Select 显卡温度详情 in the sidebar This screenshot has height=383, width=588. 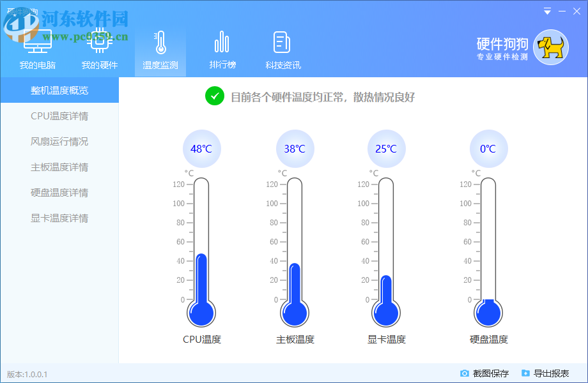tap(59, 218)
